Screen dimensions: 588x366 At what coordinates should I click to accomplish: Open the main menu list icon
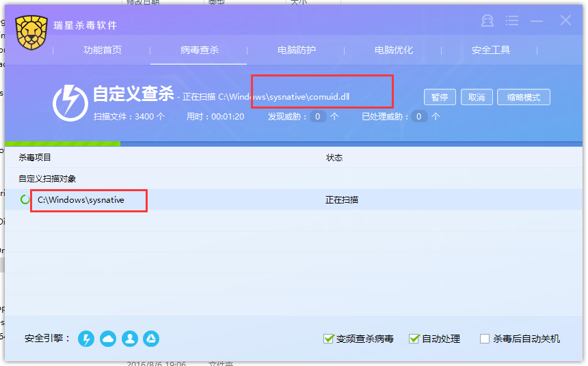coord(512,20)
